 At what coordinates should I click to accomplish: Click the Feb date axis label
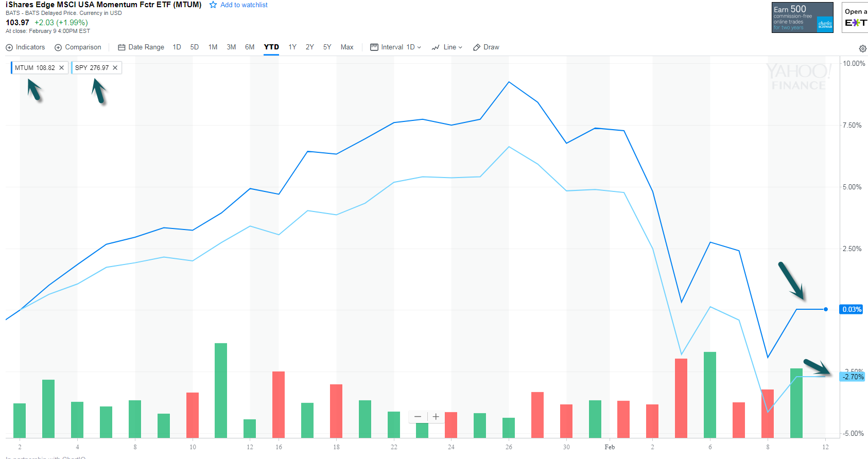[610, 447]
